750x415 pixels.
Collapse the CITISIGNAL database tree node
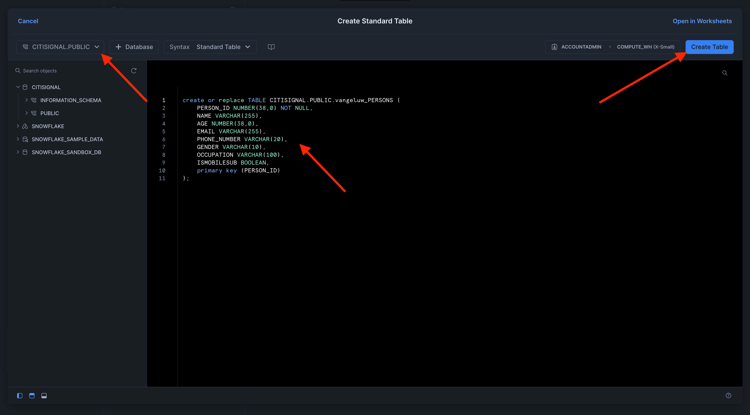click(x=18, y=87)
